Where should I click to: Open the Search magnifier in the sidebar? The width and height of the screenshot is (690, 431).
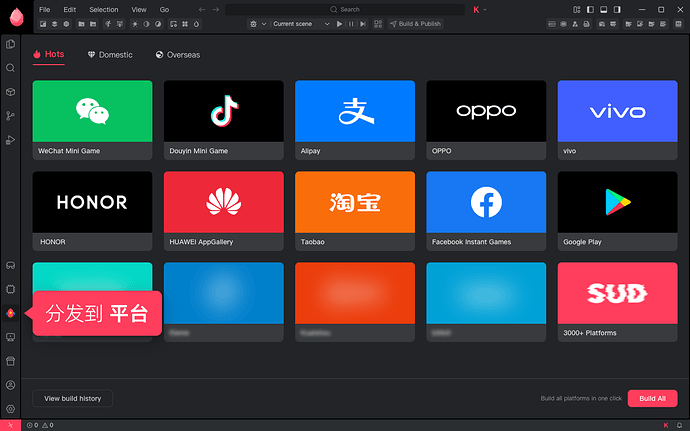click(x=11, y=68)
